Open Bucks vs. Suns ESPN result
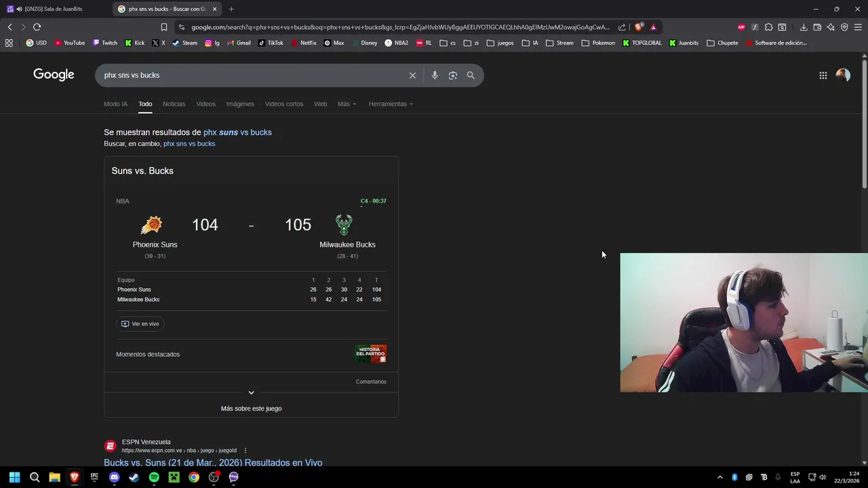This screenshot has width=868, height=488. tap(213, 463)
